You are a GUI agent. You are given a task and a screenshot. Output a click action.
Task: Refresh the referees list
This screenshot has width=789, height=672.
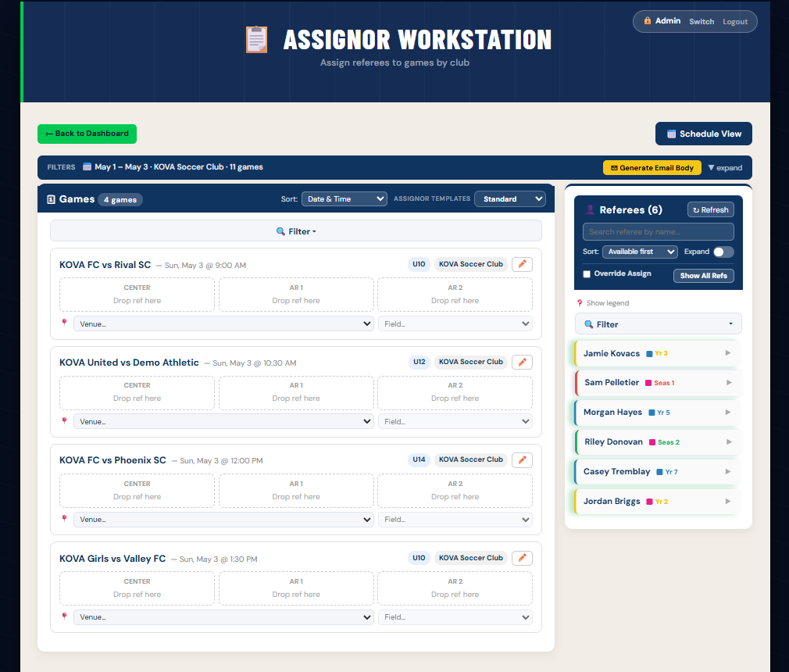coord(711,210)
